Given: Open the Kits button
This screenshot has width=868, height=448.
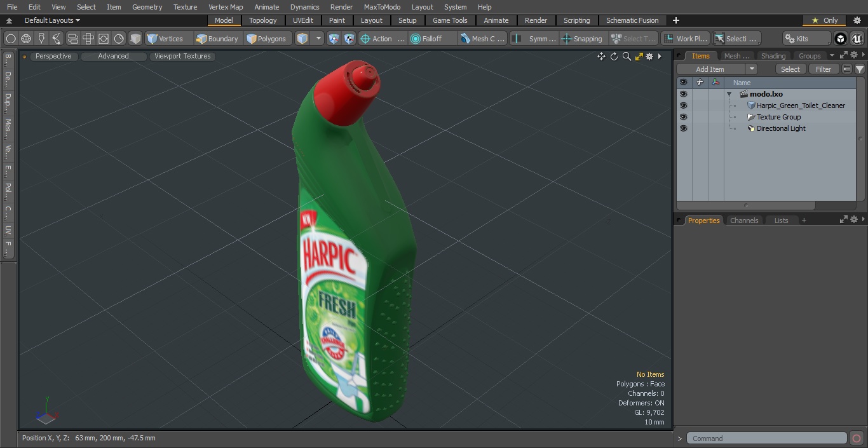Looking at the screenshot, I should (806, 39).
